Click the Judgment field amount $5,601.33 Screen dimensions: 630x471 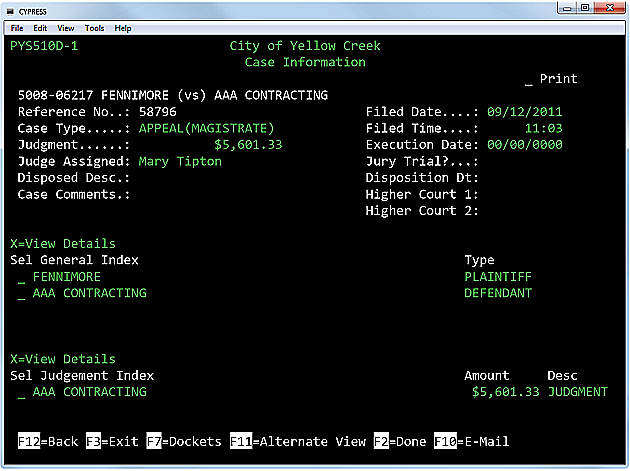coord(248,145)
